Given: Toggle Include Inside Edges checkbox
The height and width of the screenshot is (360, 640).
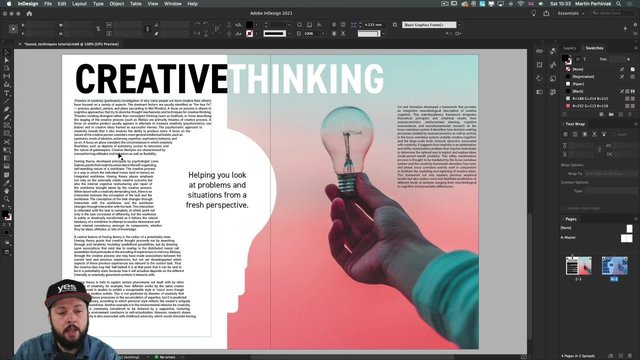Looking at the screenshot, I should (x=564, y=208).
